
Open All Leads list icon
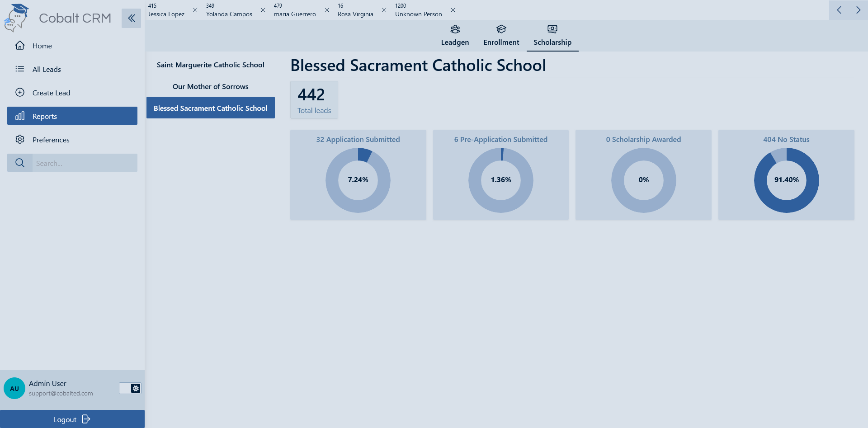pos(20,69)
